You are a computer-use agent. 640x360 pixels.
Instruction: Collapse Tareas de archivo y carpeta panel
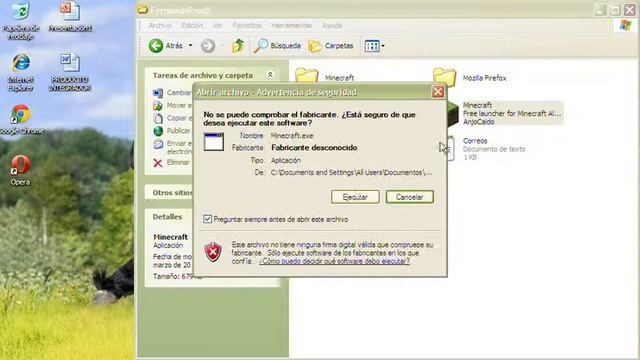click(x=270, y=75)
